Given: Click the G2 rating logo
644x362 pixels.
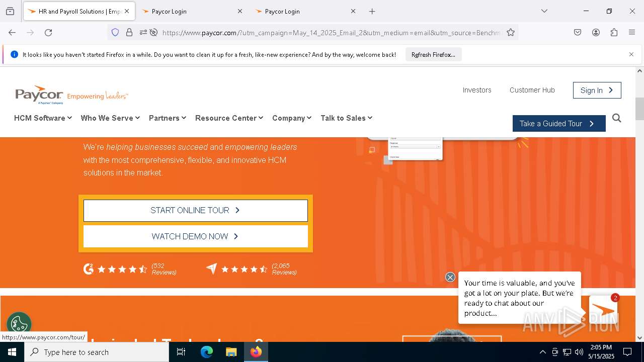Looking at the screenshot, I should coord(89,269).
